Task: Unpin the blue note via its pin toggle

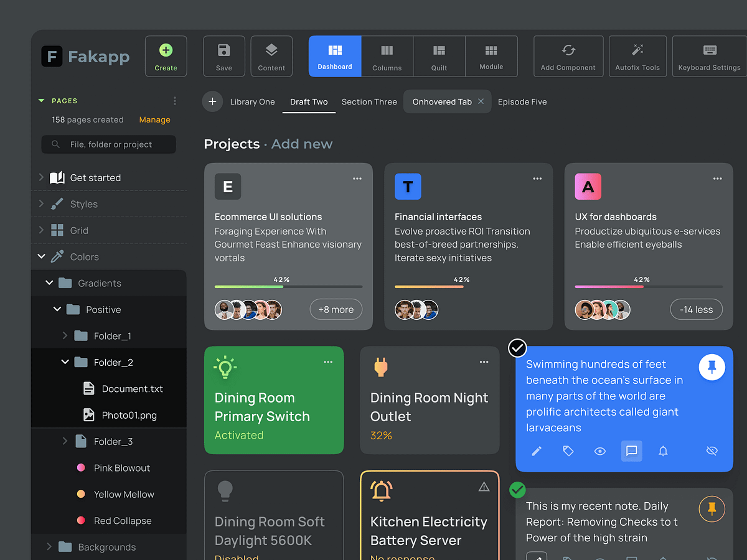Action: [x=712, y=366]
